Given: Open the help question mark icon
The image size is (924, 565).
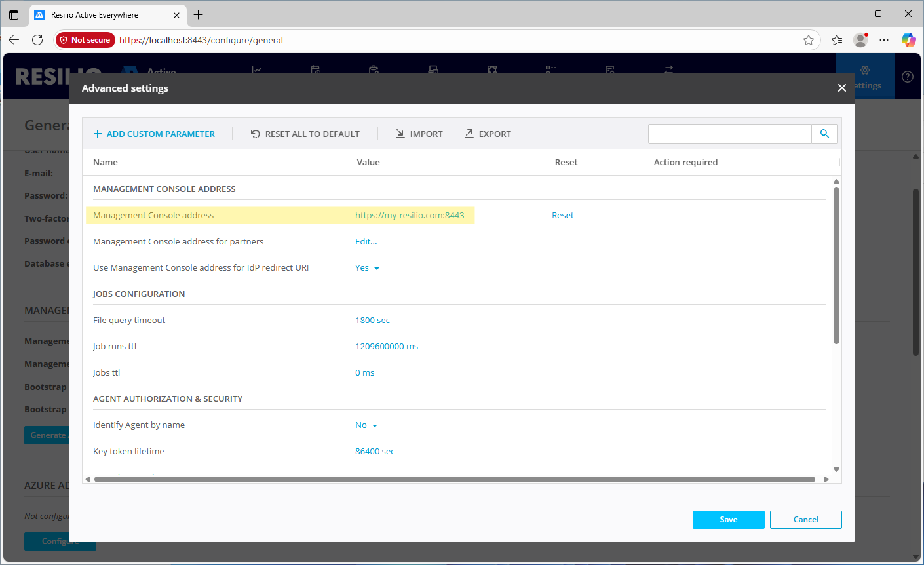Looking at the screenshot, I should (x=908, y=77).
